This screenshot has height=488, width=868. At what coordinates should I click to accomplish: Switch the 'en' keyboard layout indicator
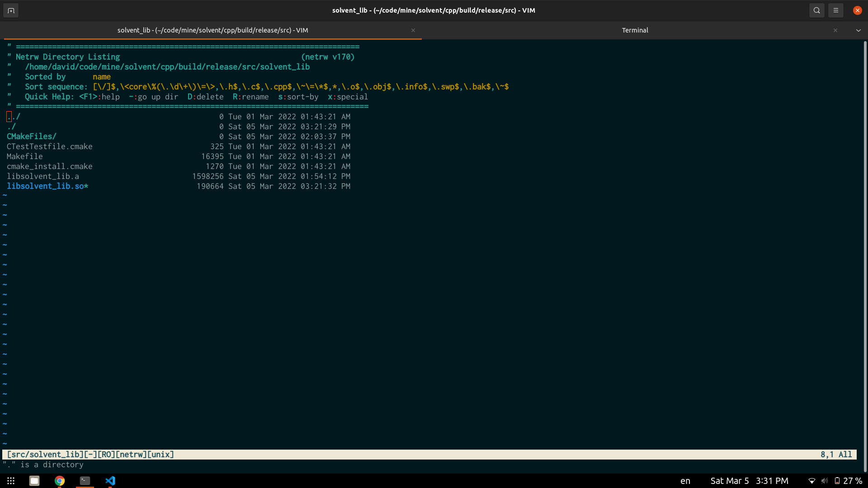[685, 480]
